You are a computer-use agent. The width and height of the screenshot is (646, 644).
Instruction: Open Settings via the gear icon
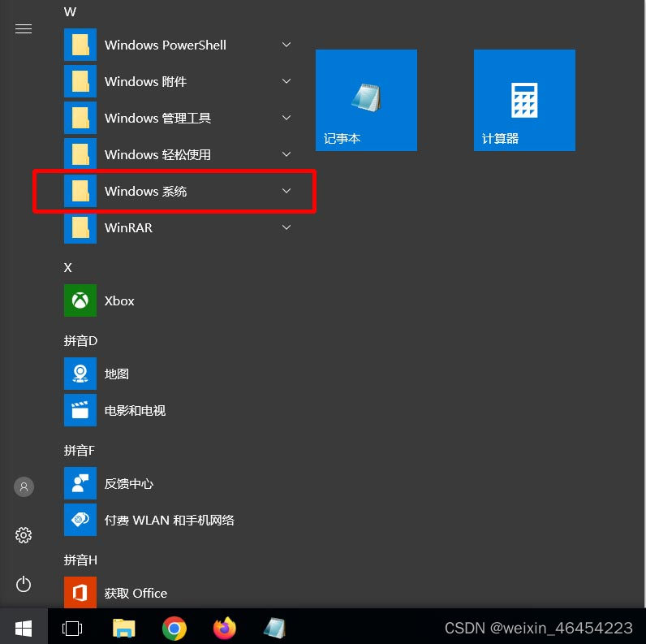coord(24,535)
